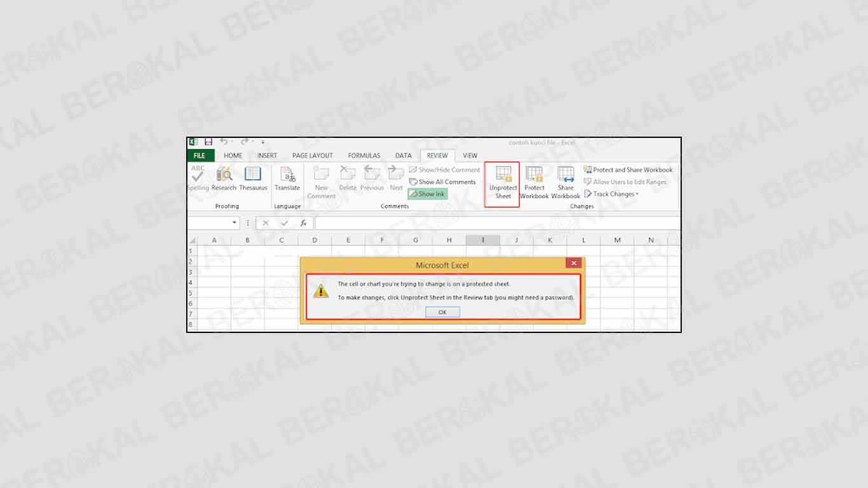Select column A header

(214, 240)
